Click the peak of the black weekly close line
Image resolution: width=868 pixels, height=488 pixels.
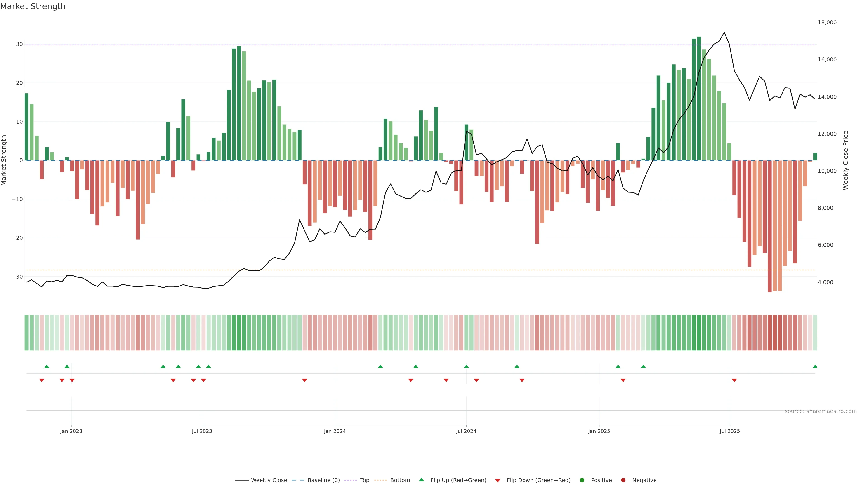point(724,33)
